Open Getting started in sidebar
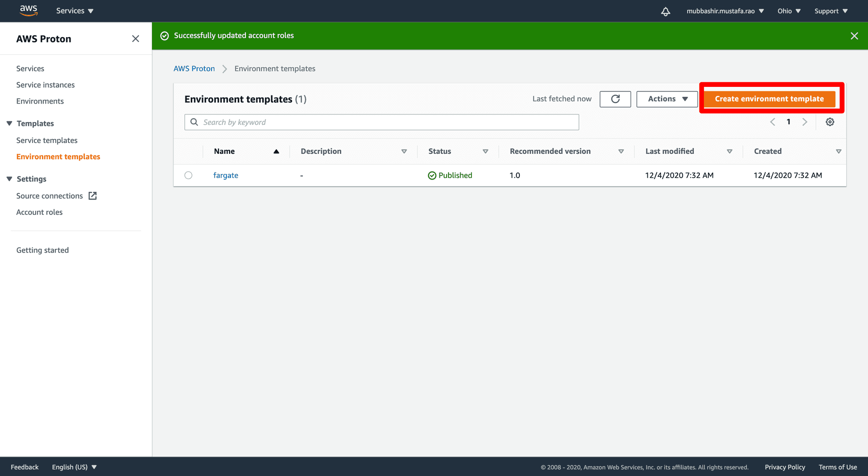The image size is (868, 476). click(x=42, y=250)
